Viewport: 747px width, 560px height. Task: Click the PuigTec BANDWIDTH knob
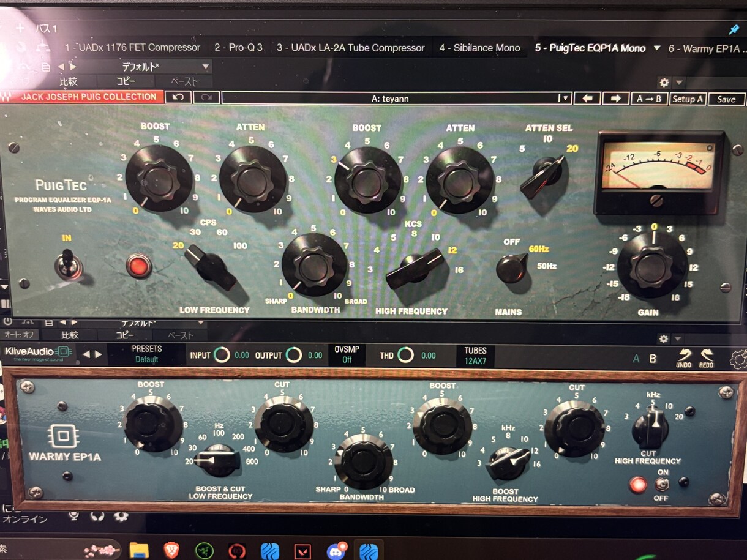pyautogui.click(x=313, y=265)
